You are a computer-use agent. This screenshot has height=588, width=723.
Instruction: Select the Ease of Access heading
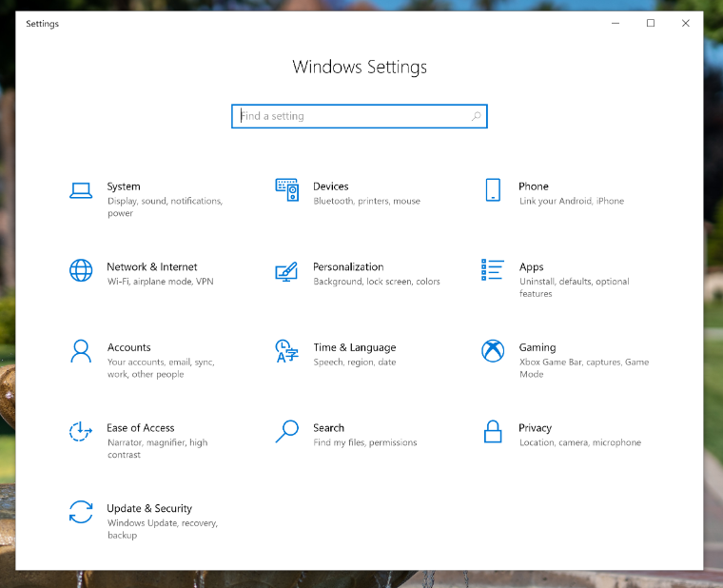141,428
